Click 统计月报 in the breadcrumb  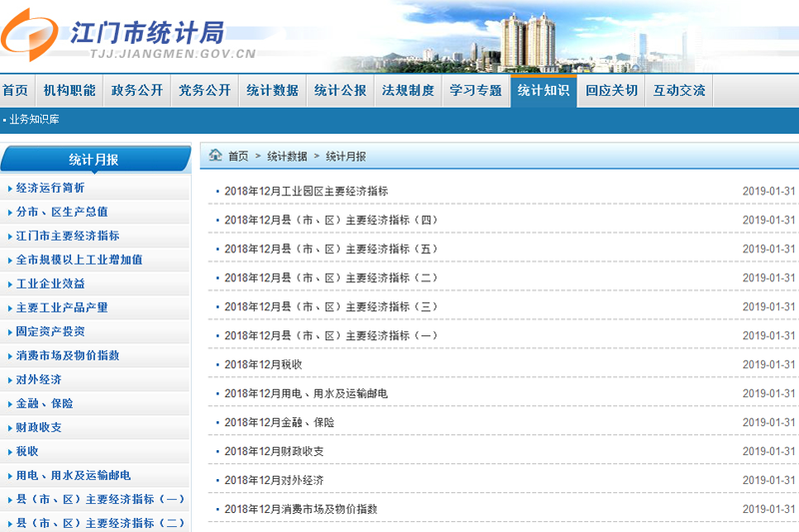coord(346,157)
